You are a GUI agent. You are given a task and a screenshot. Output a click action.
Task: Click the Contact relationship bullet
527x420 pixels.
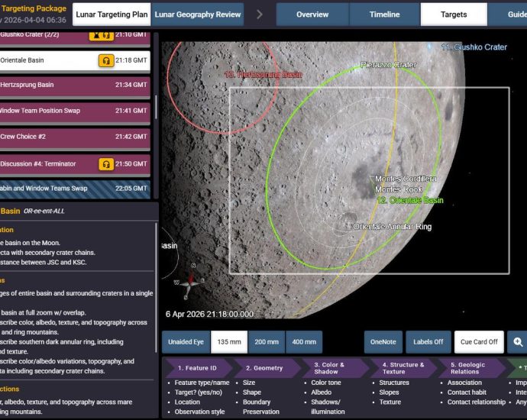(477, 402)
